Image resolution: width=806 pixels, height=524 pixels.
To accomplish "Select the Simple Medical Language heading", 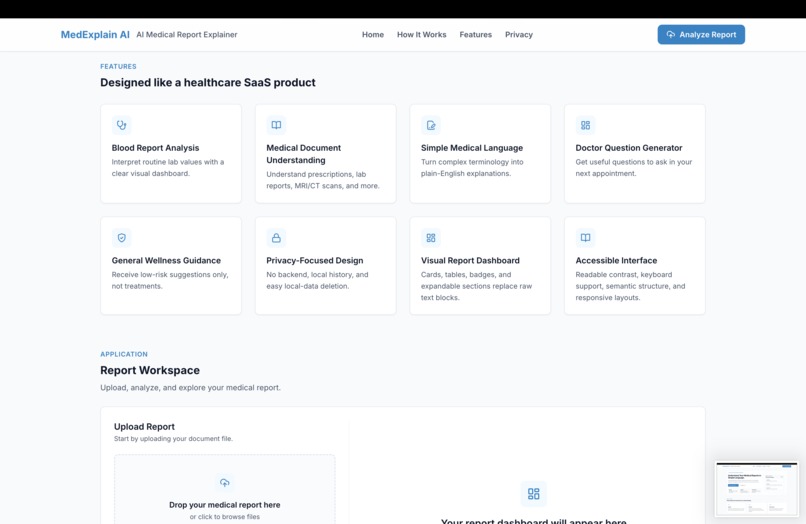I will tap(472, 148).
